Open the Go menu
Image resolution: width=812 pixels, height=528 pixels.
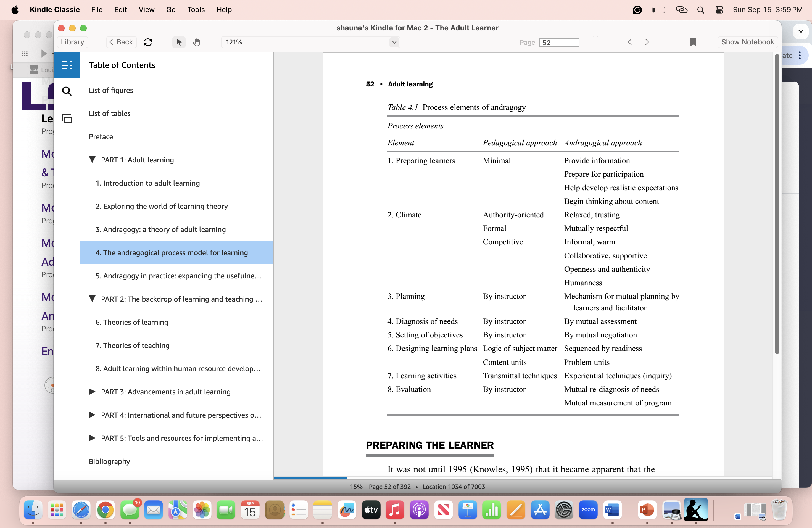pos(171,10)
